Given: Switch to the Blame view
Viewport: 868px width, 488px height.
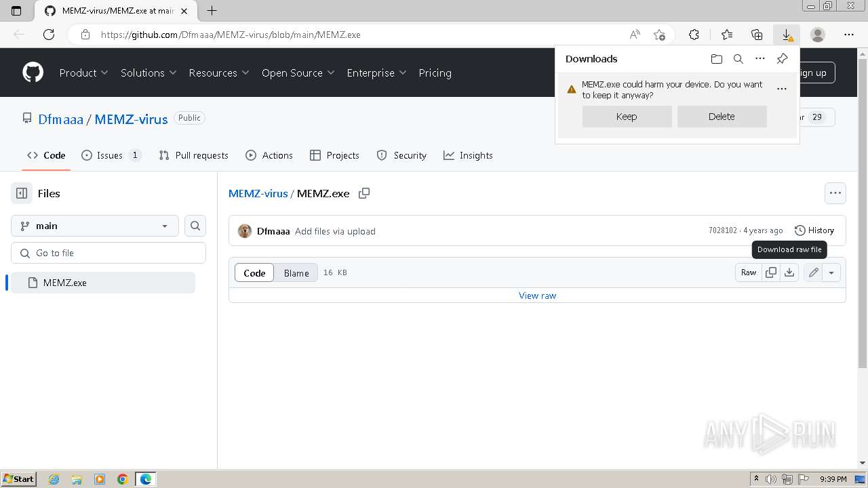Looking at the screenshot, I should pos(296,272).
